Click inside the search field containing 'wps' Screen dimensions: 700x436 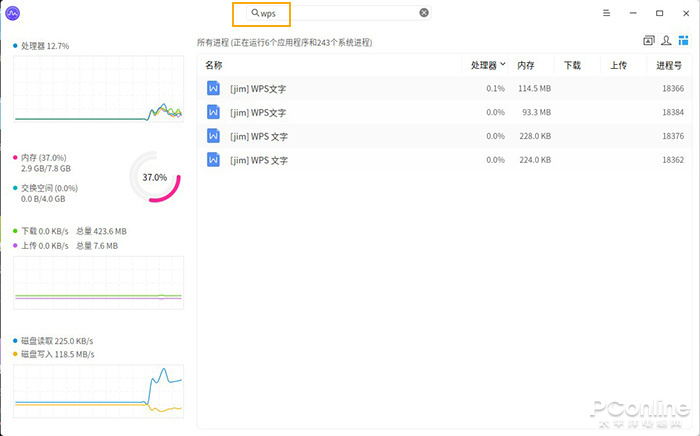tap(340, 14)
